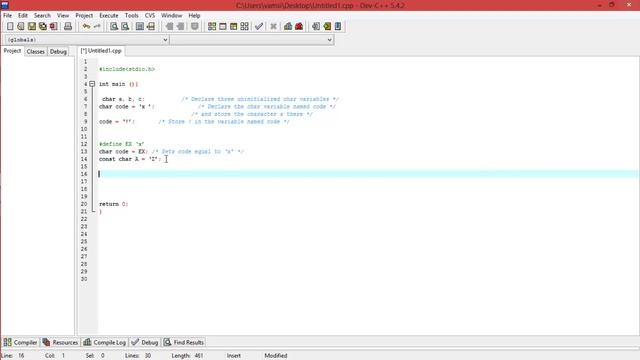Click the 'Modified' status bar entry
Screen dimensions: 640x360
point(276,356)
